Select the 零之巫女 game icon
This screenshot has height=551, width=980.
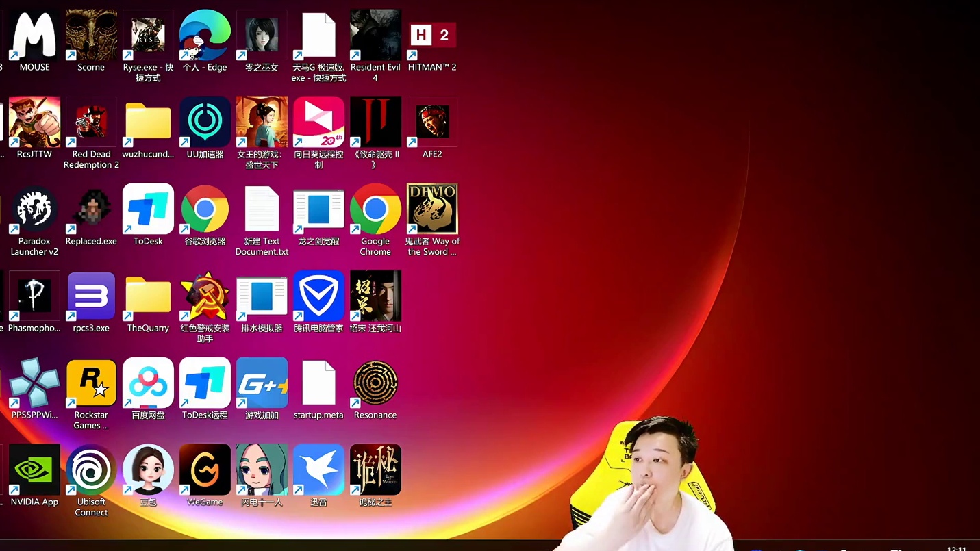[x=262, y=36]
